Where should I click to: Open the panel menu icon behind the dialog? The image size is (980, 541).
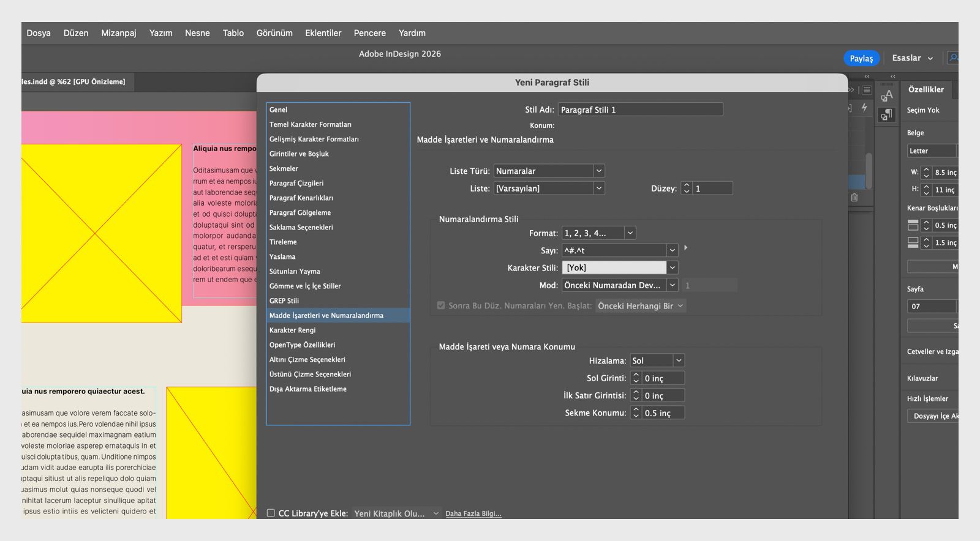(867, 90)
